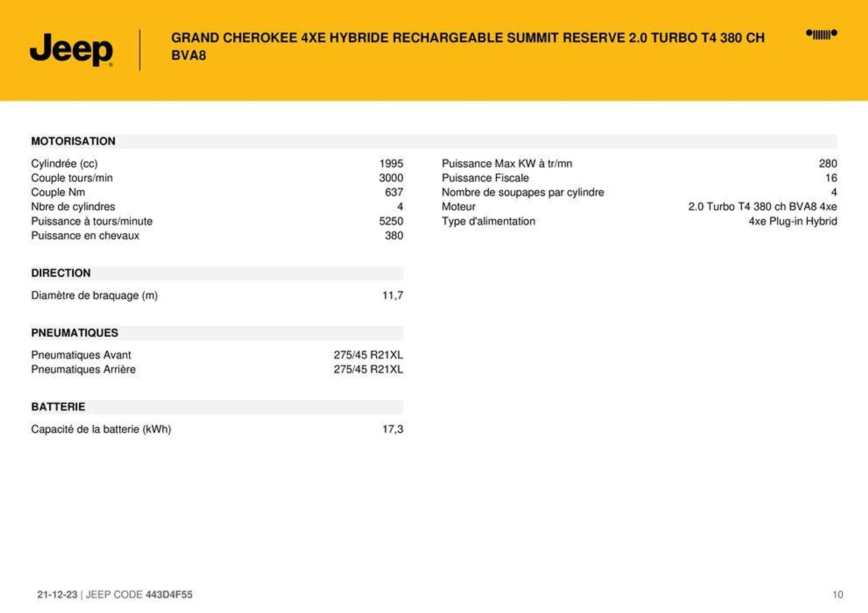Image resolution: width=868 pixels, height=613 pixels.
Task: Select the value 280
Action: [828, 164]
